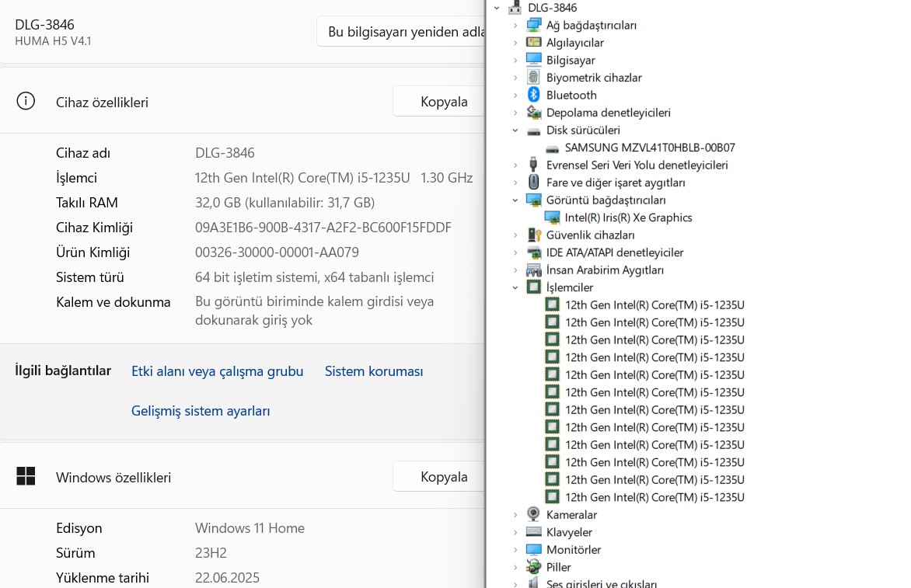
Task: Click the USB plug icon for Evrensel Seri Veri Yolu
Action: coord(533,165)
